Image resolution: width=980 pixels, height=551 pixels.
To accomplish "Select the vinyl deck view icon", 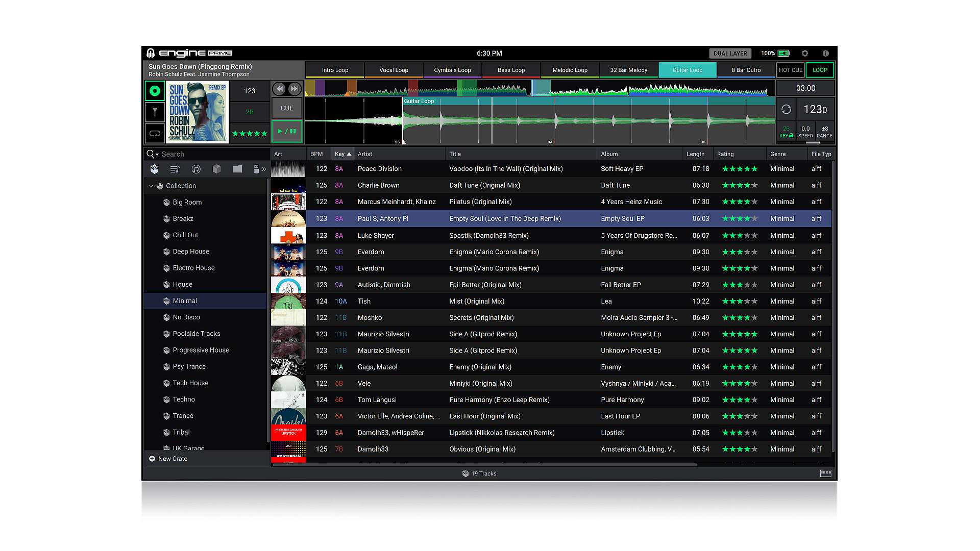I will pyautogui.click(x=155, y=91).
